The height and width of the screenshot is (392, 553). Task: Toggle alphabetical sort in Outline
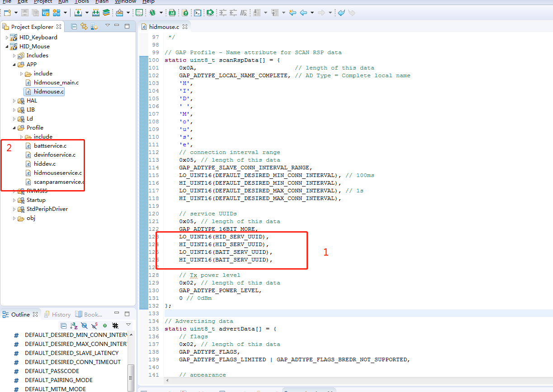[74, 325]
